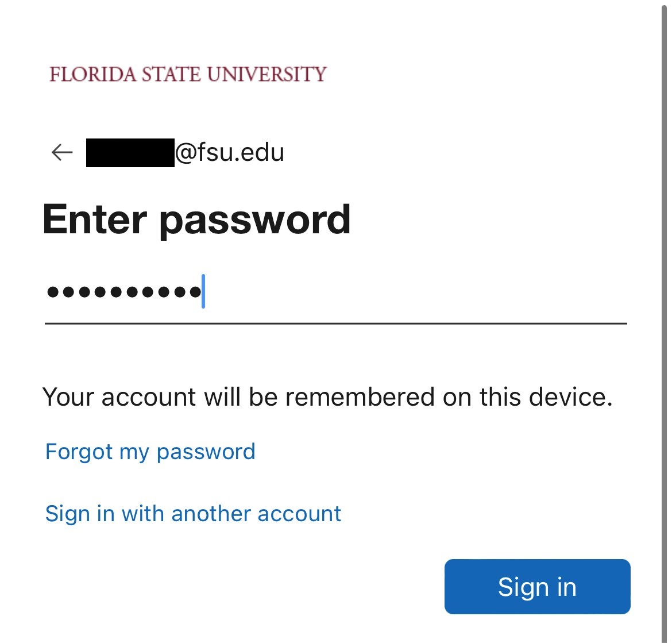Click the underline beneath the password entry
This screenshot has width=672, height=643.
(x=335, y=324)
